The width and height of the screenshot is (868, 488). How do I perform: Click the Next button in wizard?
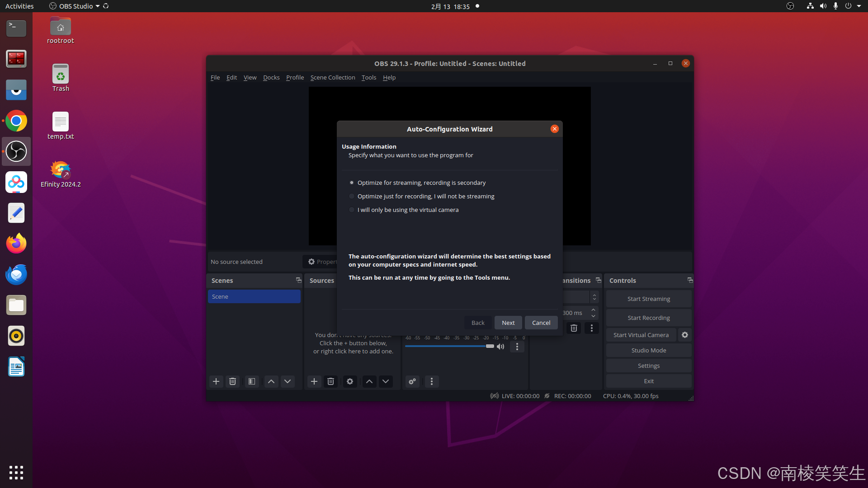pos(508,323)
